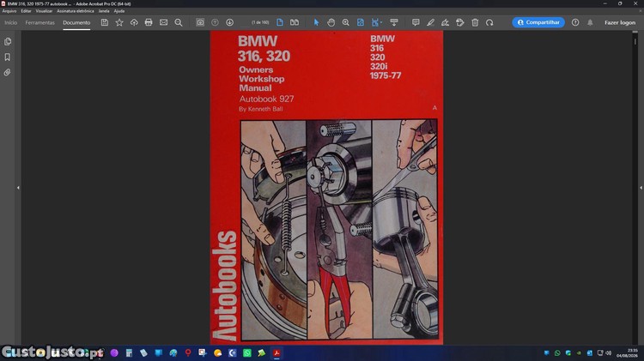The image size is (644, 361).
Task: Enable single page view
Action: click(280, 22)
